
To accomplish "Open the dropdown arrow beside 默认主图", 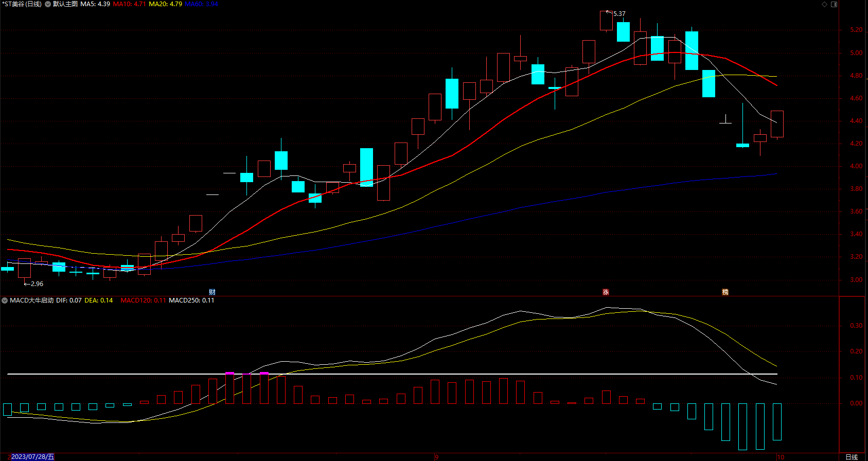I will click(48, 4).
